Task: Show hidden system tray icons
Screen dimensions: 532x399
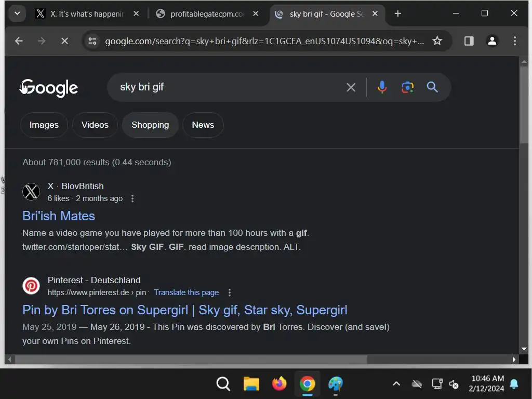Action: click(x=396, y=384)
